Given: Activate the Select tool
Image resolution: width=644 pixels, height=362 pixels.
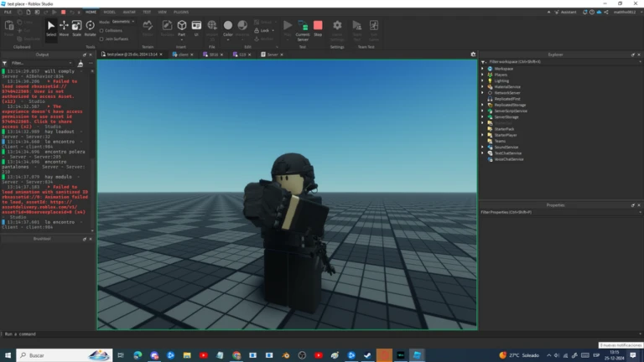Looking at the screenshot, I should 51,28.
